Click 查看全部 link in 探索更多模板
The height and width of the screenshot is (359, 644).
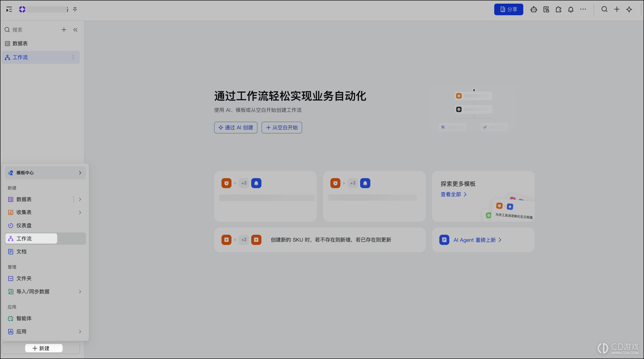pos(453,194)
